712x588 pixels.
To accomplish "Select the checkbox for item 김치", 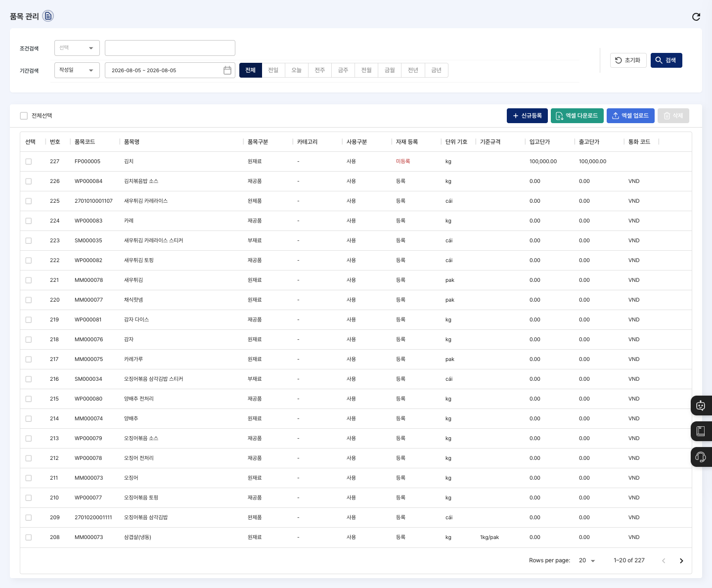I will pos(29,162).
